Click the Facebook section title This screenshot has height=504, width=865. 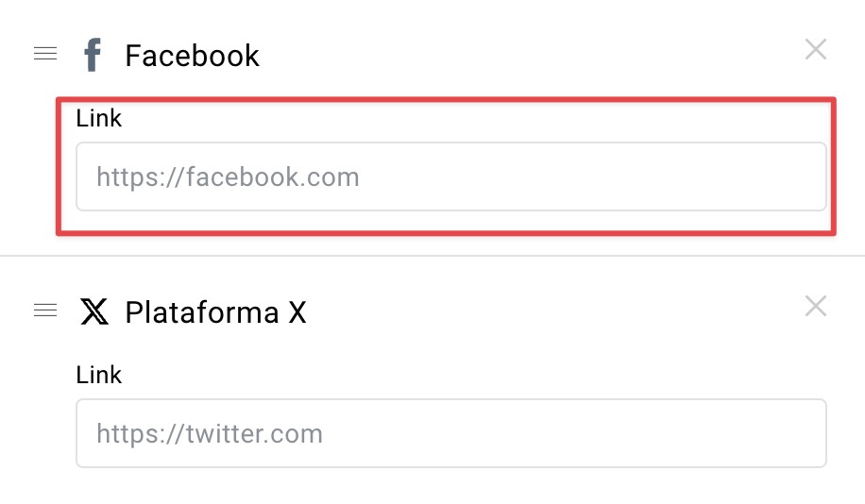(x=192, y=56)
